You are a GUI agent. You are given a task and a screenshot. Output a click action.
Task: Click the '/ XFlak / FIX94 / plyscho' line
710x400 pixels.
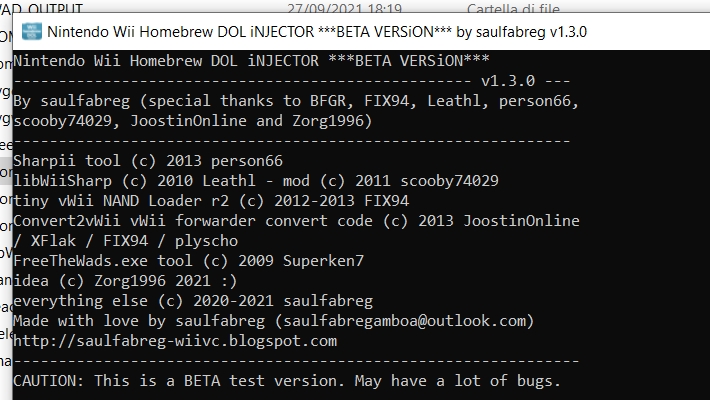tap(125, 241)
